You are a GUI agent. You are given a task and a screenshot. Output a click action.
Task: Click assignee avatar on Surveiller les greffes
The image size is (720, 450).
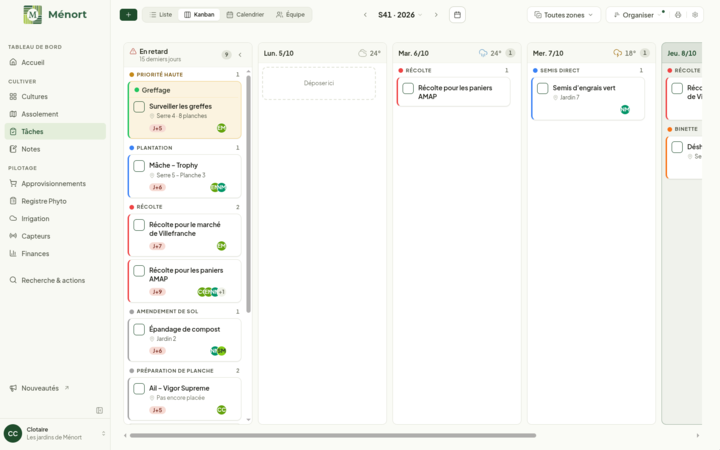tap(221, 128)
